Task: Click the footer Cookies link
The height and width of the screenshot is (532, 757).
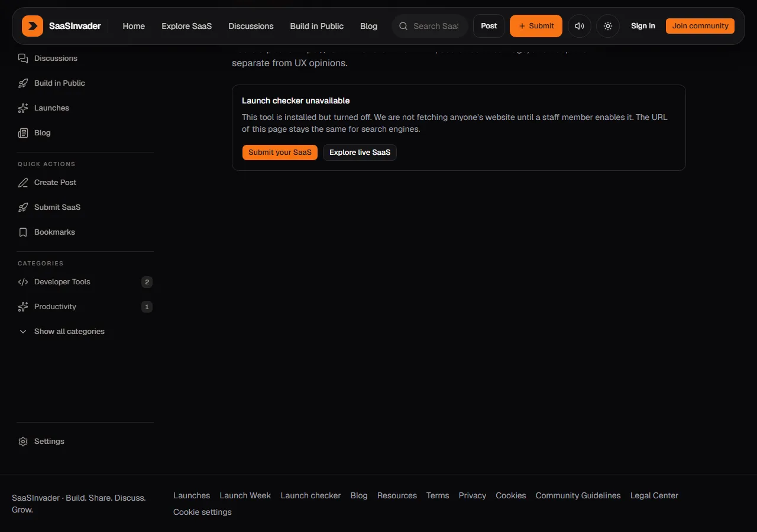Action: pyautogui.click(x=511, y=496)
